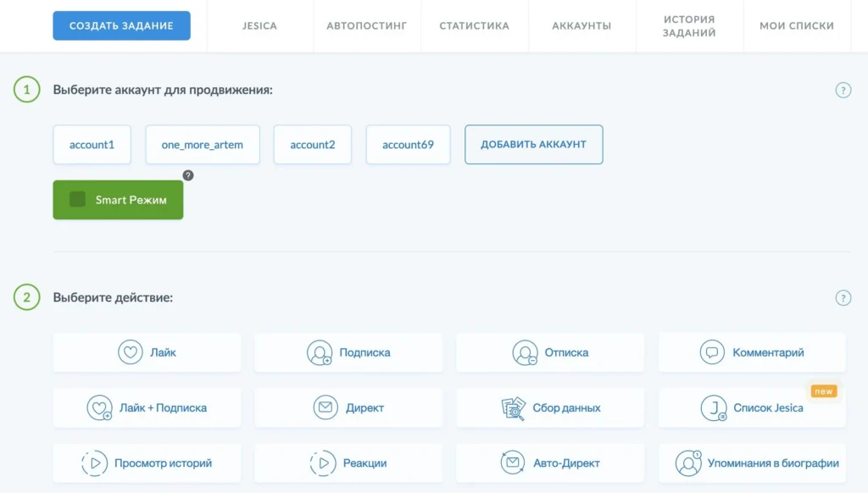Click the play icon for Просмотр историй

coord(95,463)
